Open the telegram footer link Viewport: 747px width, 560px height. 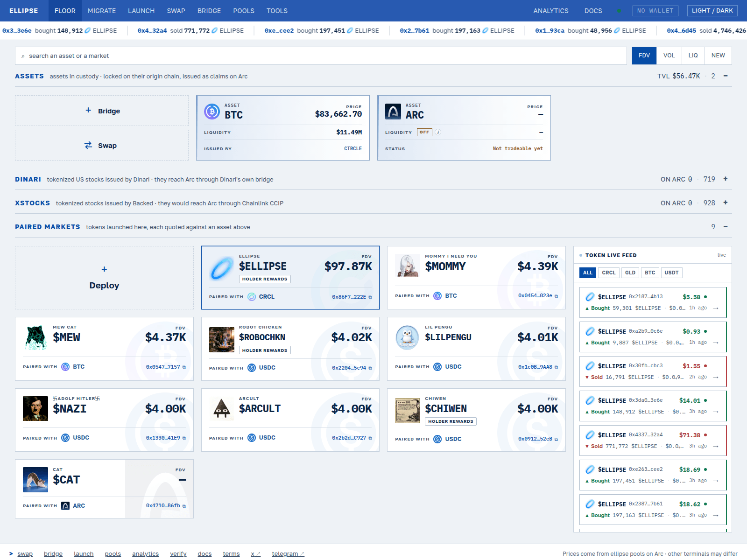tap(288, 554)
